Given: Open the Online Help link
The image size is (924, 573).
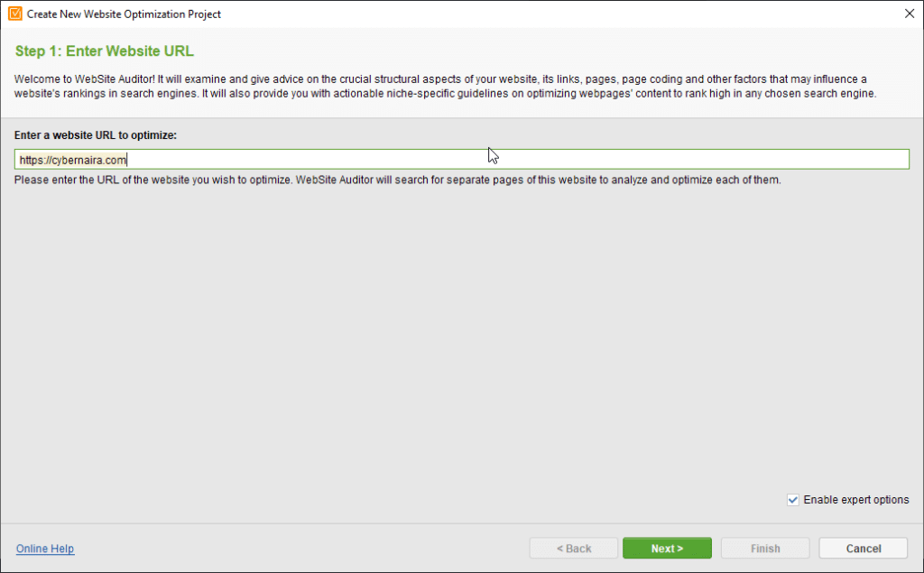Looking at the screenshot, I should [45, 549].
